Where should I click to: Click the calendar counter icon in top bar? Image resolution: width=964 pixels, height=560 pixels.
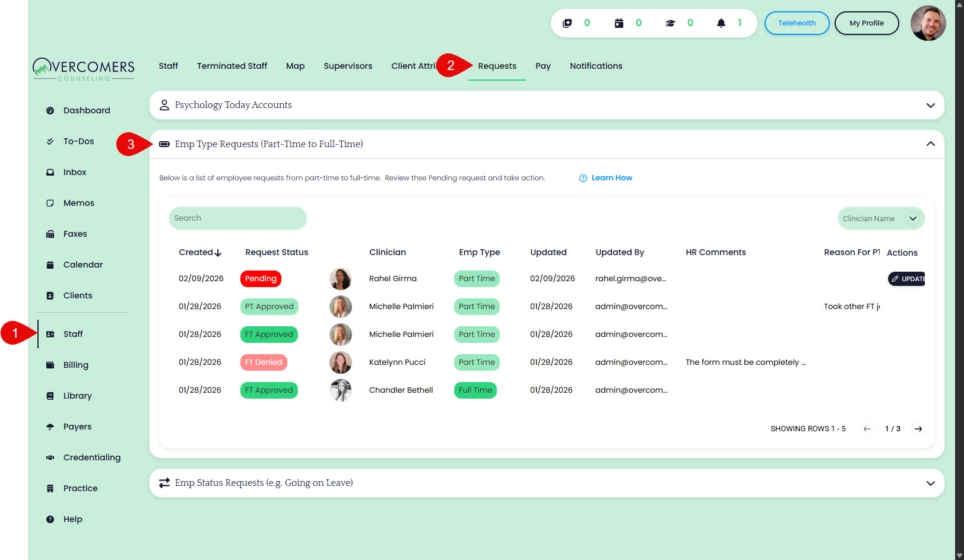click(619, 23)
